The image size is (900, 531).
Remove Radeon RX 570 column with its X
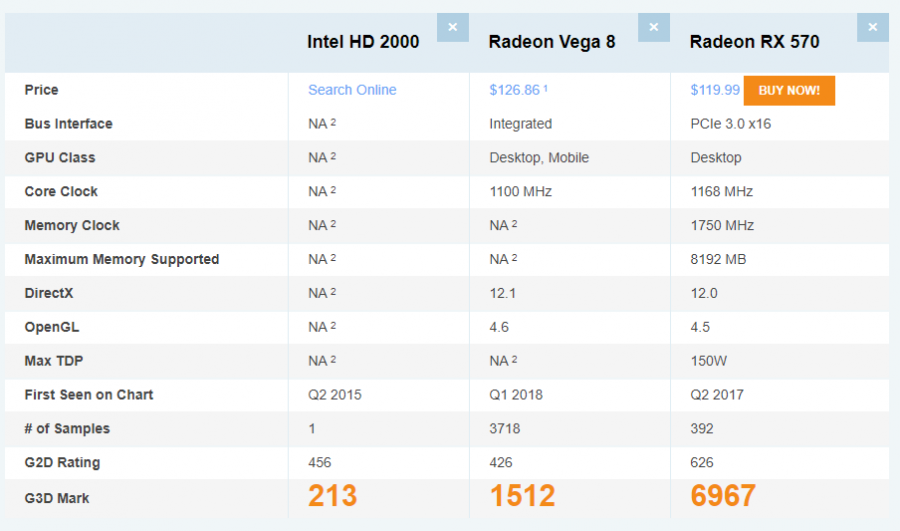click(x=872, y=27)
